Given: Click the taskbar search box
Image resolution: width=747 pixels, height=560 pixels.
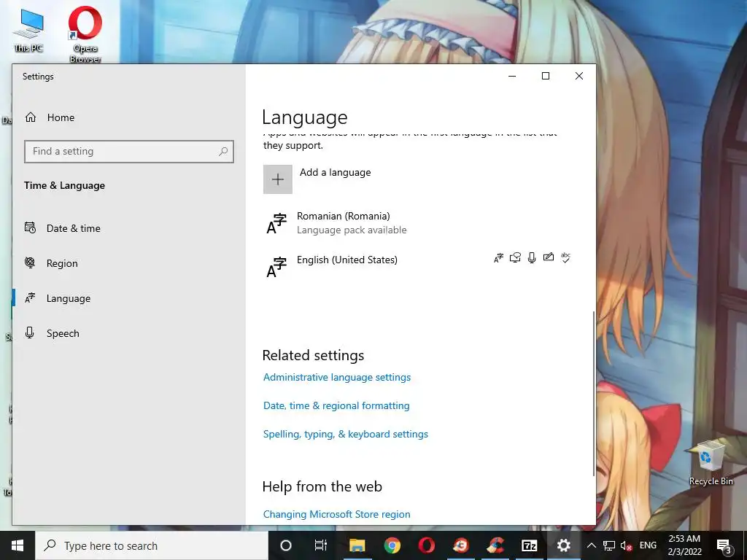Looking at the screenshot, I should pos(152,545).
